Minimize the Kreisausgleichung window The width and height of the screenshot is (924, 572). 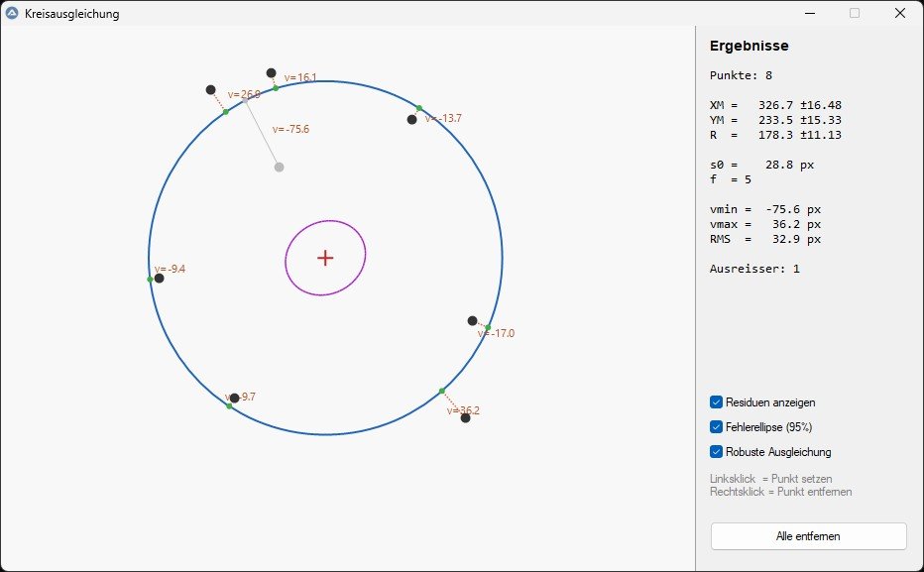[x=809, y=14]
